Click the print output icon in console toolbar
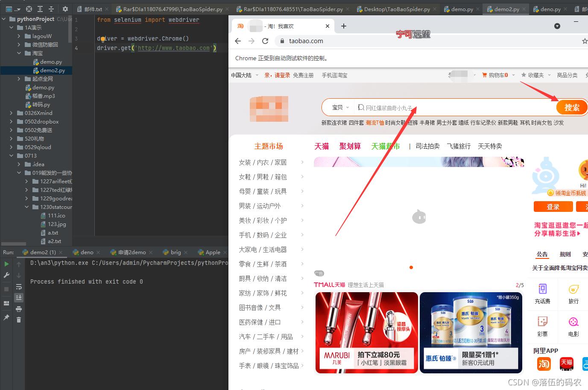This screenshot has width=588, height=390. 18,308
